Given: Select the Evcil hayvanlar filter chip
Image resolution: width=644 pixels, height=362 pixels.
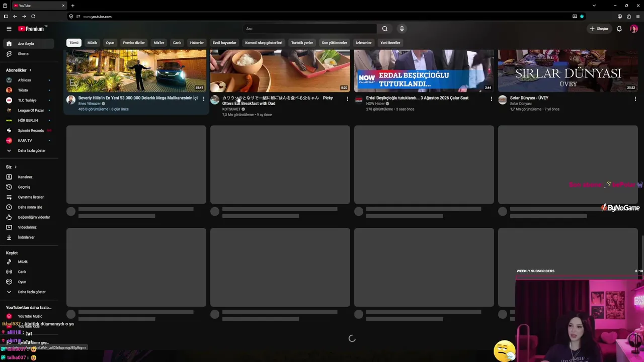Looking at the screenshot, I should (224, 43).
